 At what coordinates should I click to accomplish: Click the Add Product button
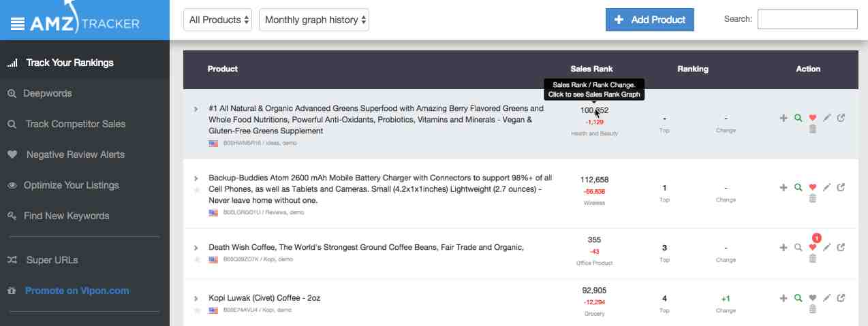[x=649, y=20]
